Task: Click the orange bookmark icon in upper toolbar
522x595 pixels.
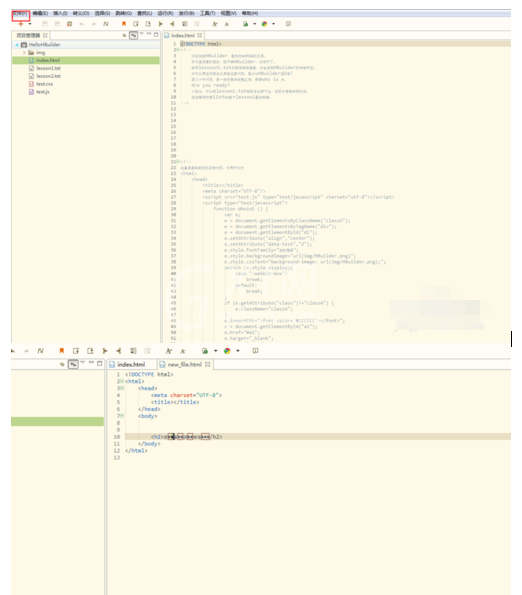Action: 124,24
